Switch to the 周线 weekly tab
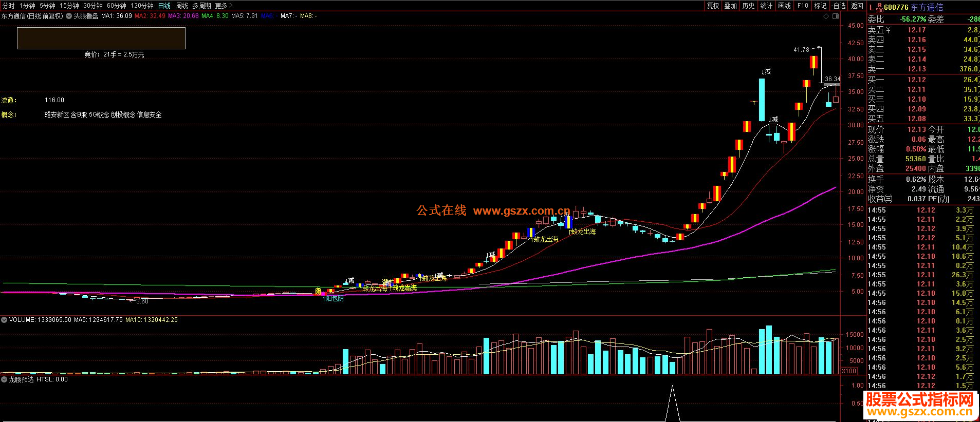The height and width of the screenshot is (422, 980). 182,6
